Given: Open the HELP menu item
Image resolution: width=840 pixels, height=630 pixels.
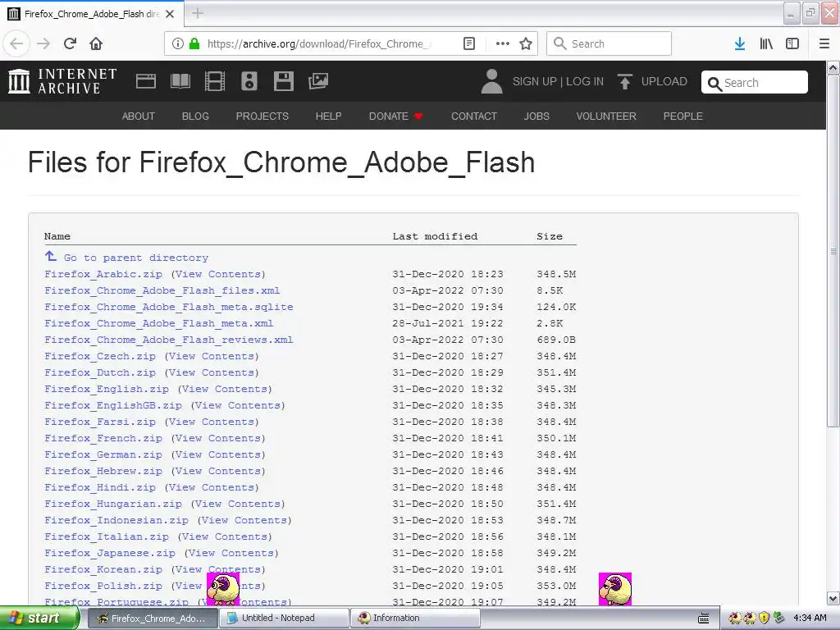Looking at the screenshot, I should (x=328, y=116).
